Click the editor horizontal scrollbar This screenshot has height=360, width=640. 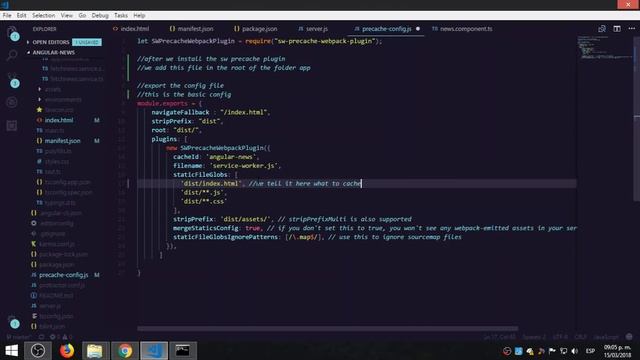click(x=328, y=328)
